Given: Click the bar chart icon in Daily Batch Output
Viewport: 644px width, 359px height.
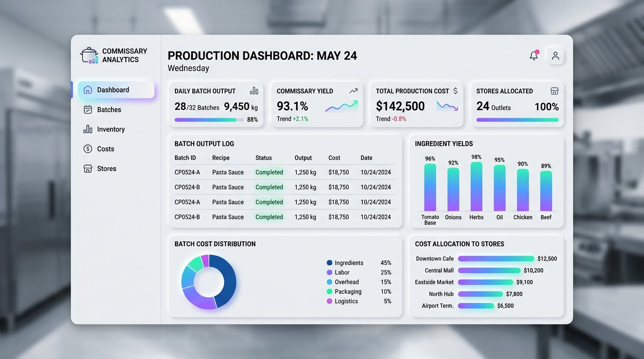Looking at the screenshot, I should pyautogui.click(x=254, y=91).
